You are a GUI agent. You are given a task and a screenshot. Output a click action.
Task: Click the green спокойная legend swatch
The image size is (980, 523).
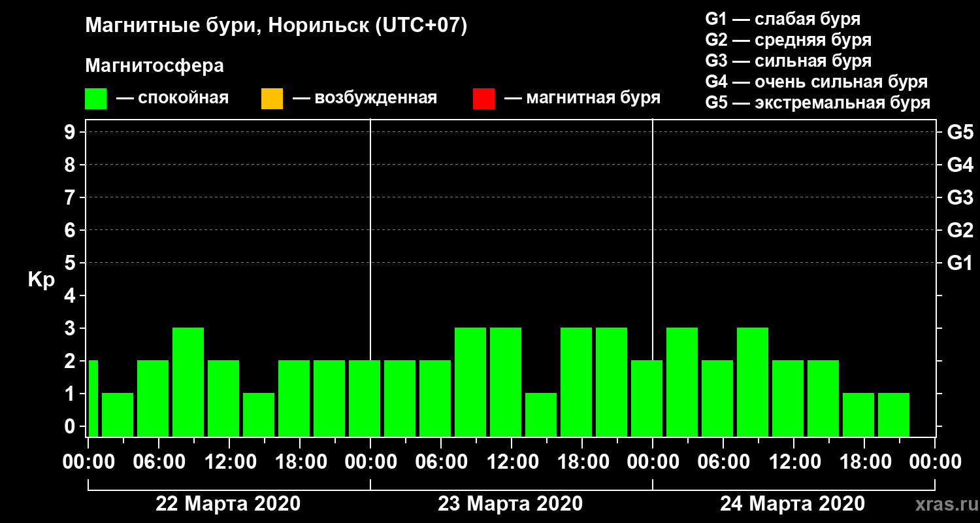96,99
